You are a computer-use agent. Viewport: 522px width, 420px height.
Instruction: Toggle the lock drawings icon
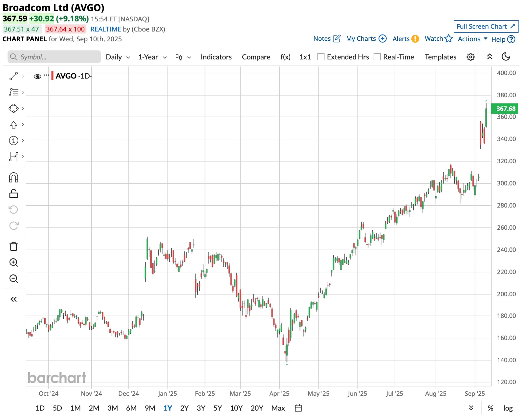[14, 194]
